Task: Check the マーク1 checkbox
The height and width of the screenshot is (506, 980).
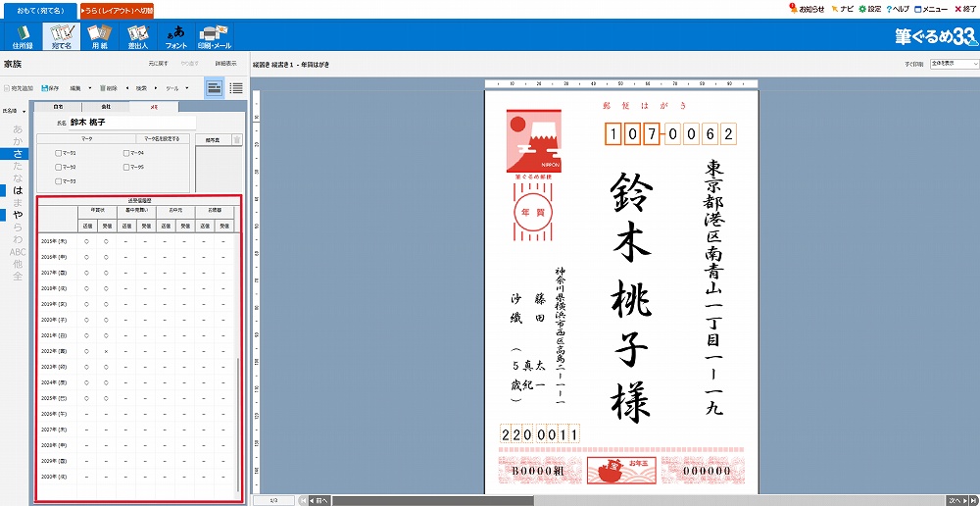Action: 58,153
